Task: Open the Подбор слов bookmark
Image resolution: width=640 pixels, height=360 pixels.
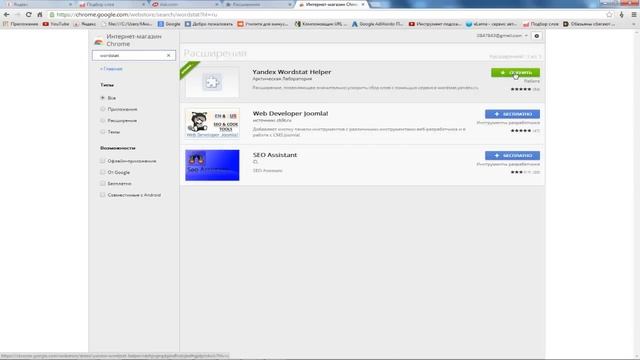Action: tap(541, 24)
